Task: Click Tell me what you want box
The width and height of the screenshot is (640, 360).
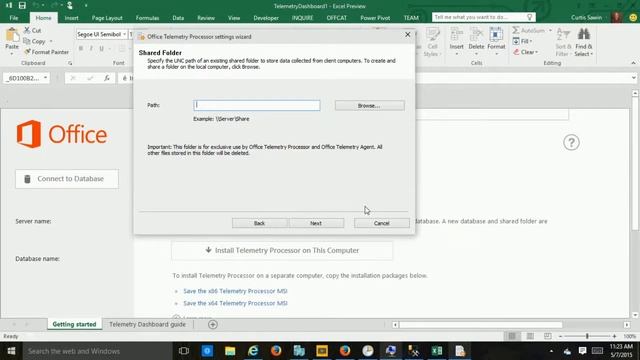Action: point(484,17)
